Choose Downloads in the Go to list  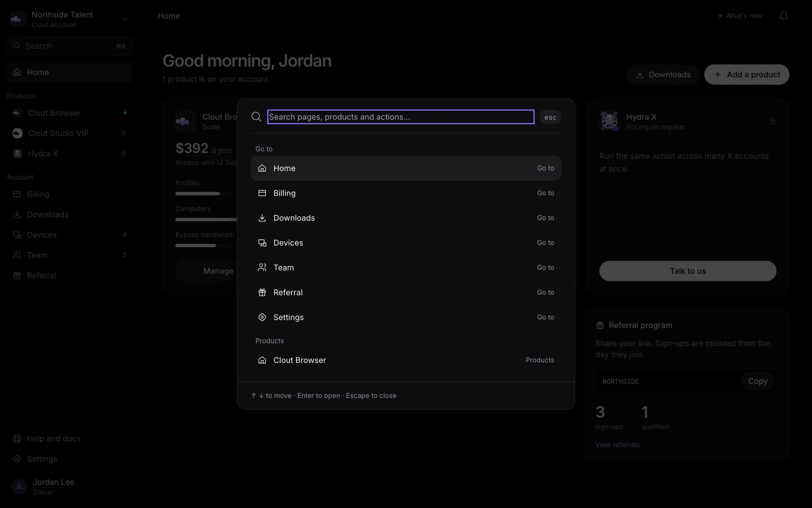point(406,218)
